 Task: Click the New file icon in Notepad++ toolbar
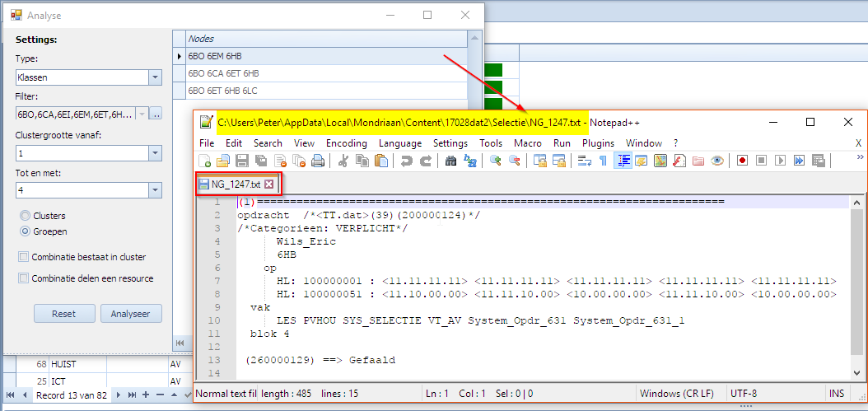click(205, 161)
